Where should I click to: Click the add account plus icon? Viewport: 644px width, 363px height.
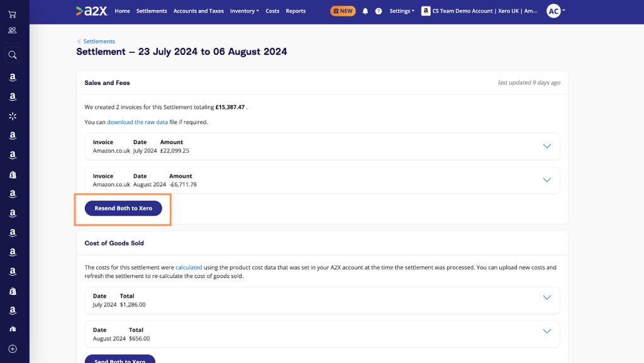[x=12, y=349]
